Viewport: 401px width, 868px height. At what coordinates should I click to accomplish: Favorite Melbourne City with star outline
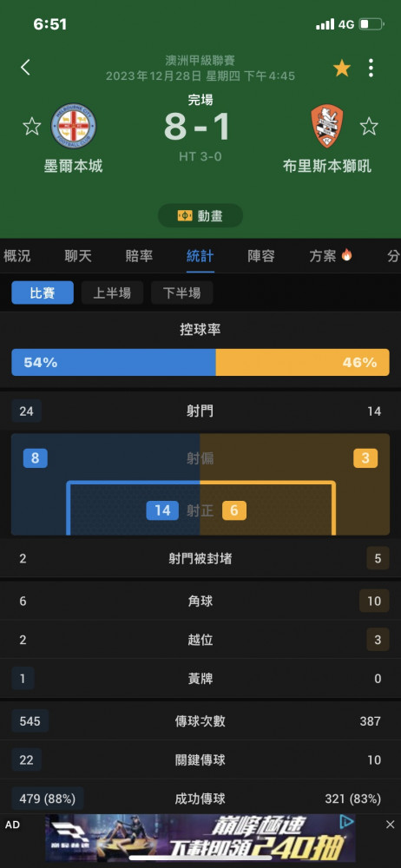click(31, 126)
